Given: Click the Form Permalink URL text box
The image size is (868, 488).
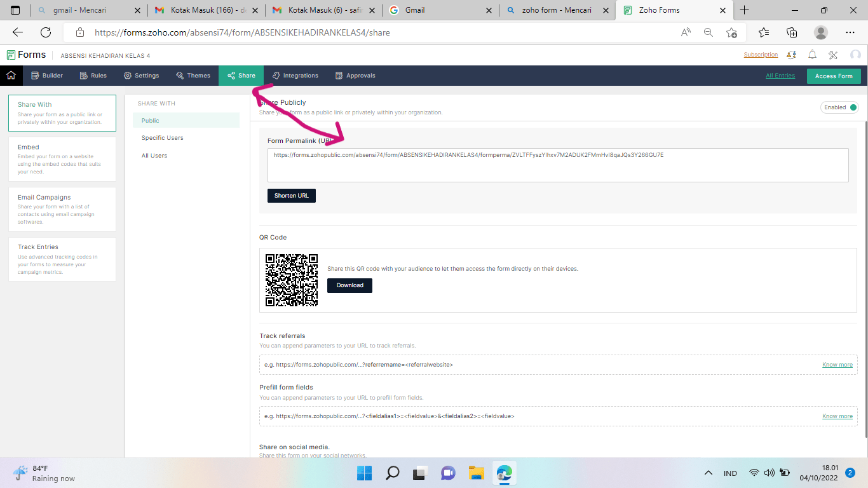Looking at the screenshot, I should click(558, 165).
